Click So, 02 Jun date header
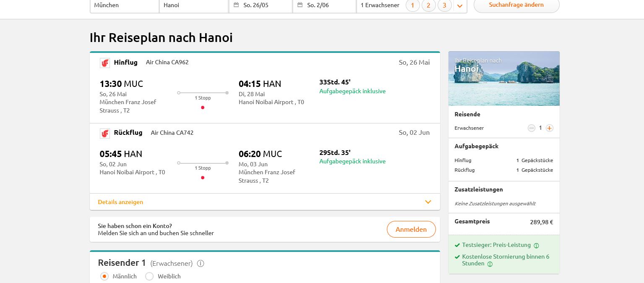The image size is (644, 283). 414,132
